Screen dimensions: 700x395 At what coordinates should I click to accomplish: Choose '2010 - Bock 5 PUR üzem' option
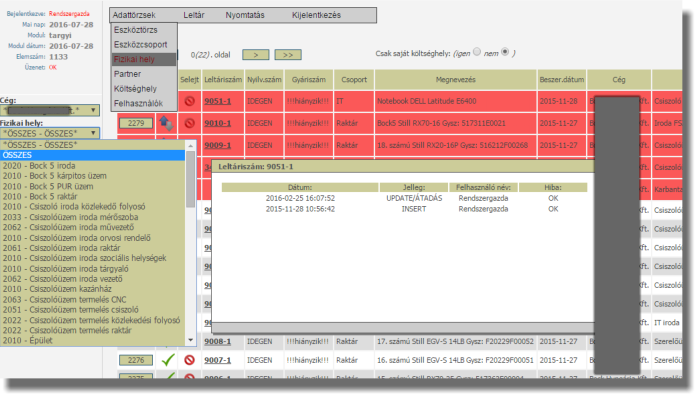(92, 186)
